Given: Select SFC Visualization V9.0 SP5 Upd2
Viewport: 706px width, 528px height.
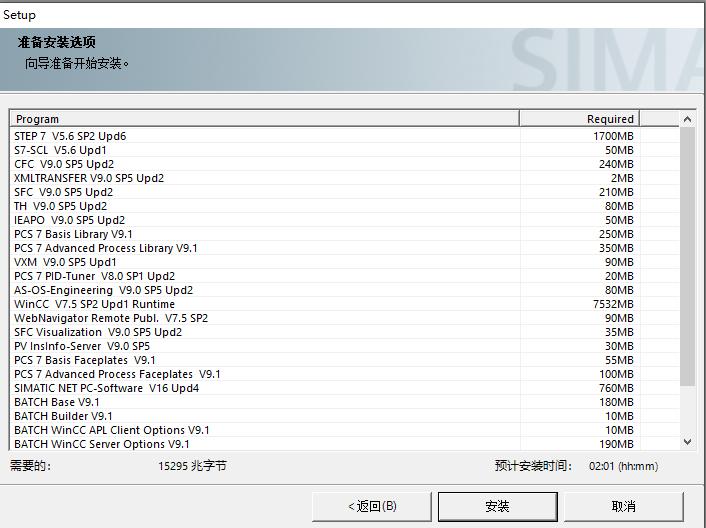Looking at the screenshot, I should tap(344, 332).
